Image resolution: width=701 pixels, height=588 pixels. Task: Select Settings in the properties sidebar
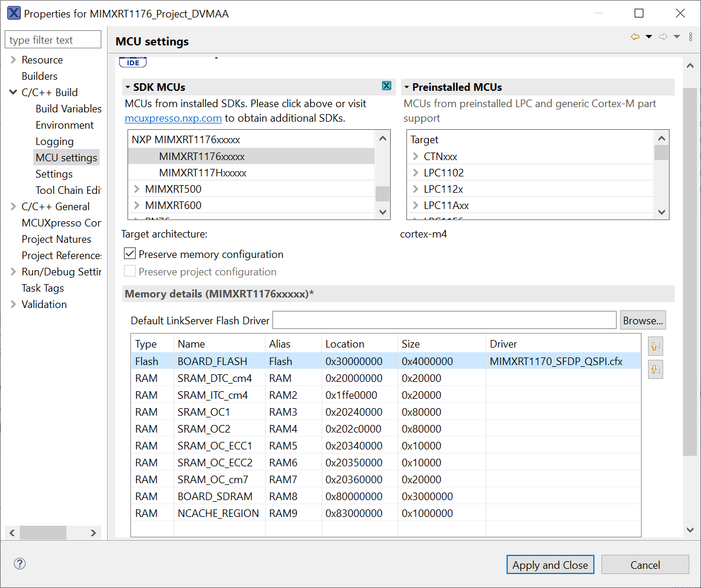54,173
